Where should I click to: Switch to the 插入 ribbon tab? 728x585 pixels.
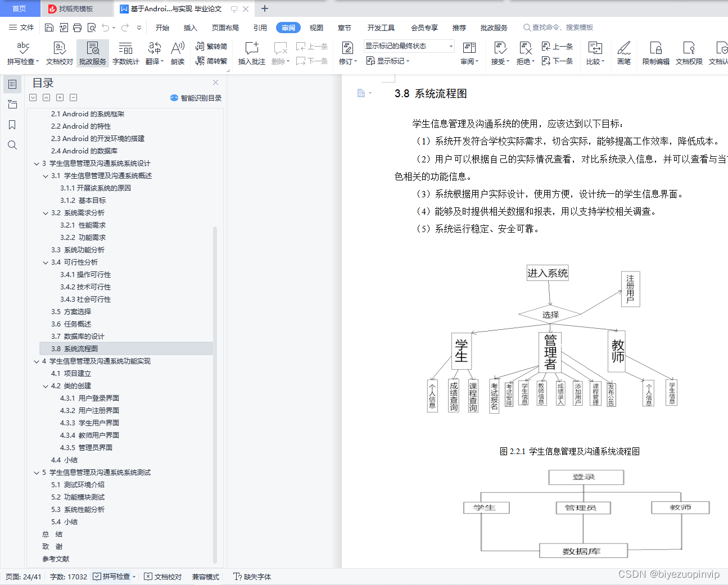[190, 27]
